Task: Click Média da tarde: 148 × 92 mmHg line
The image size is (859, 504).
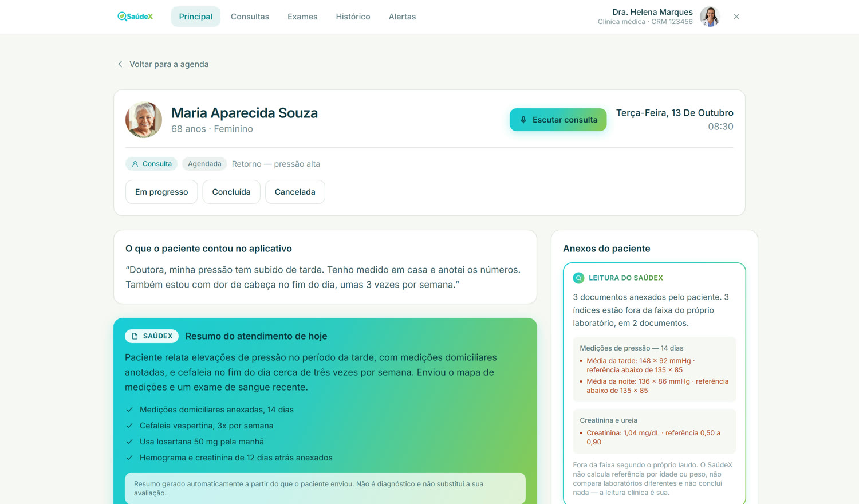Action: click(x=641, y=365)
